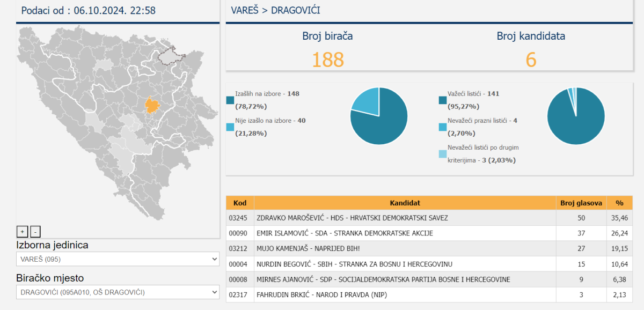Select candidate row ZDRAVKO MAROŠEVIĆ - HDS
This screenshot has width=644, height=310.
[x=429, y=218]
